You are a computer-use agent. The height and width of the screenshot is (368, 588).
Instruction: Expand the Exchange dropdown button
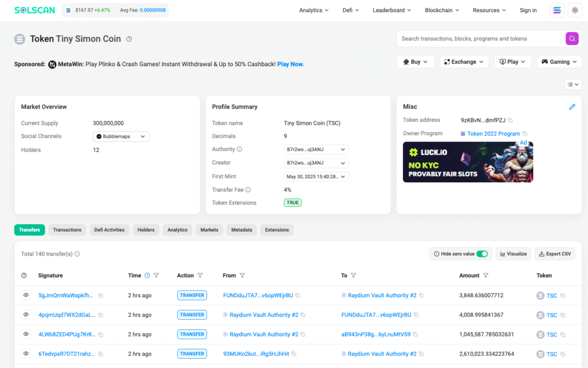464,62
